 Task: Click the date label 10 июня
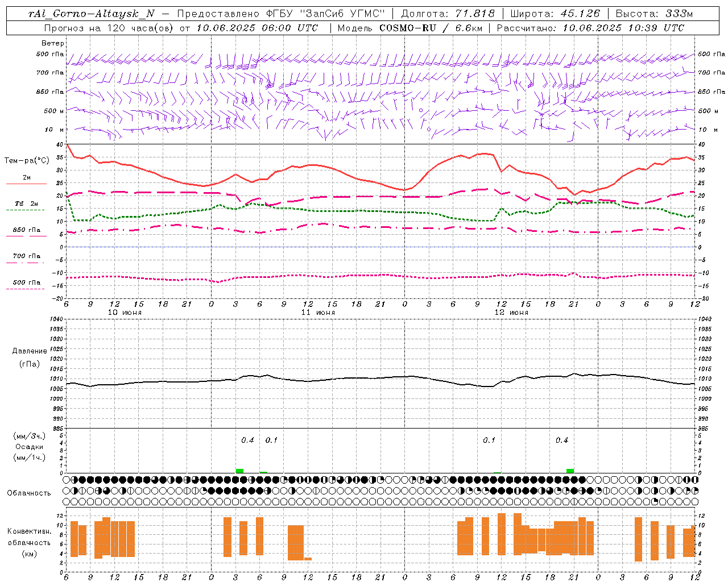tap(125, 313)
